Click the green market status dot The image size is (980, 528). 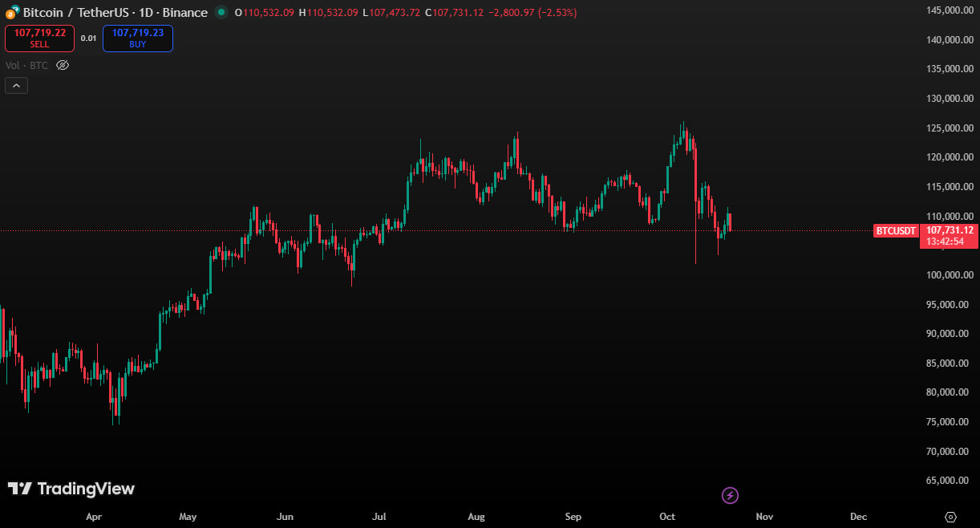point(221,12)
